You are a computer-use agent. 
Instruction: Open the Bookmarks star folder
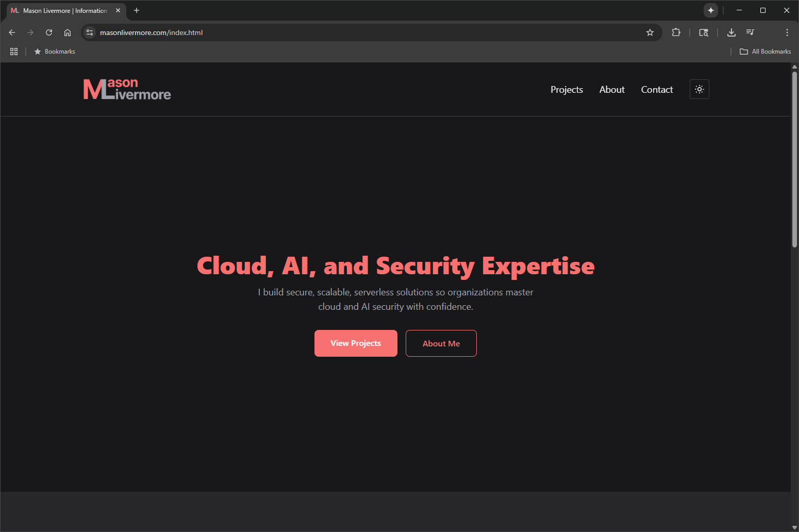click(55, 52)
